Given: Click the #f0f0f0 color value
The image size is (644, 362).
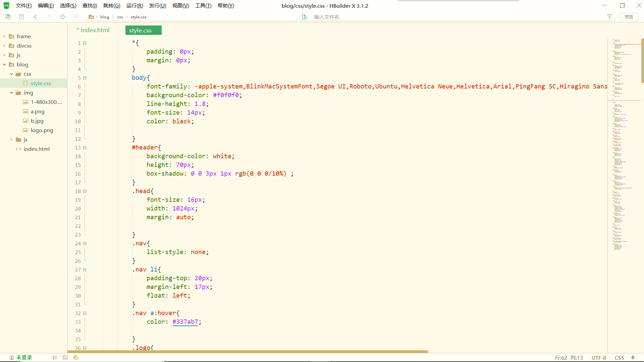Looking at the screenshot, I should [226, 95].
